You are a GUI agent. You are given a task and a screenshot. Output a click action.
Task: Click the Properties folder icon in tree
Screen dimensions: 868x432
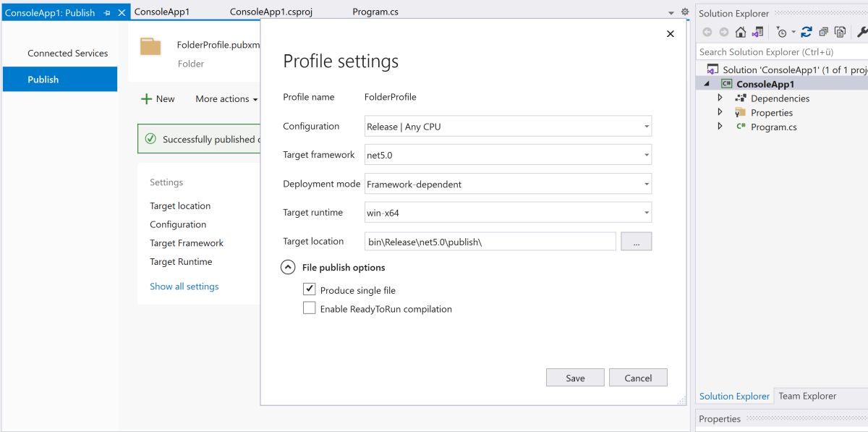740,113
